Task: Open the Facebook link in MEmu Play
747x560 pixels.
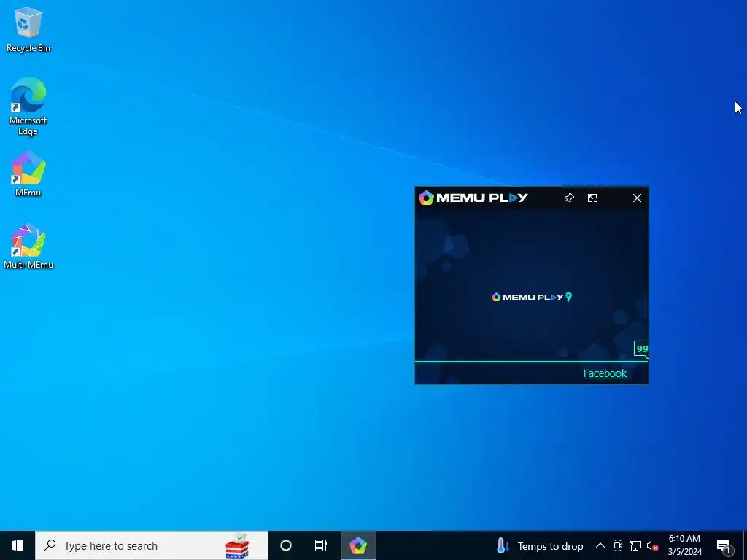Action: tap(605, 373)
